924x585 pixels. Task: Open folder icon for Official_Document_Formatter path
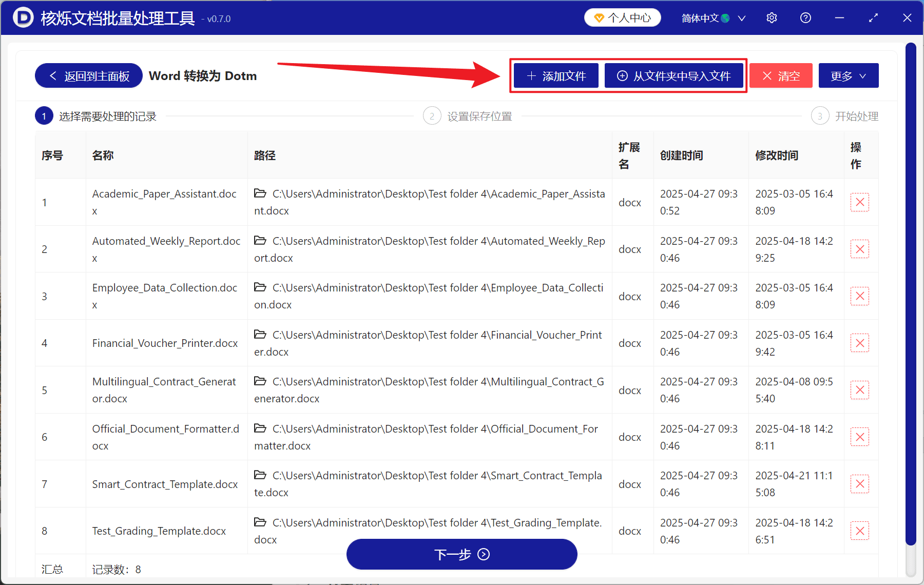(x=260, y=428)
